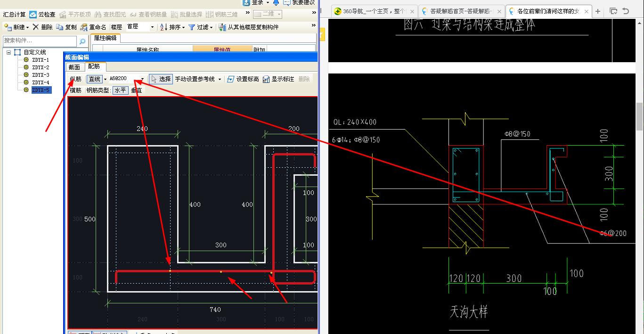644x334 pixels.
Task: Open the 登录 dropdown arrow
Action: tap(268, 2)
